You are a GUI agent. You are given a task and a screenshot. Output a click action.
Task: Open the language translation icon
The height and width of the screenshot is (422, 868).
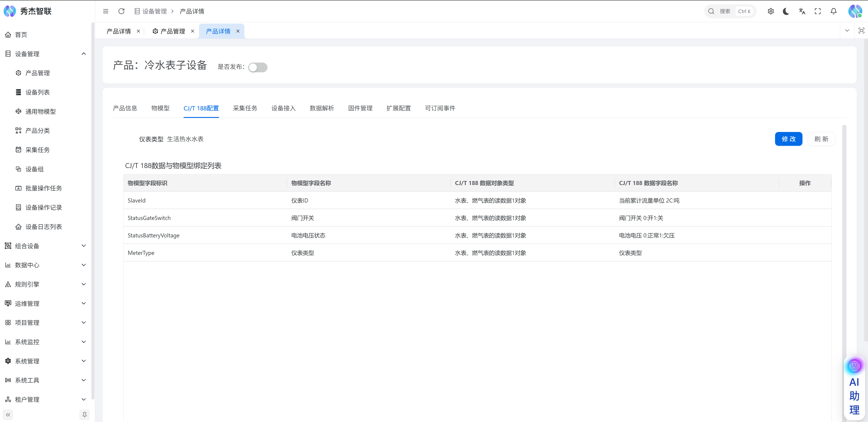coord(802,11)
